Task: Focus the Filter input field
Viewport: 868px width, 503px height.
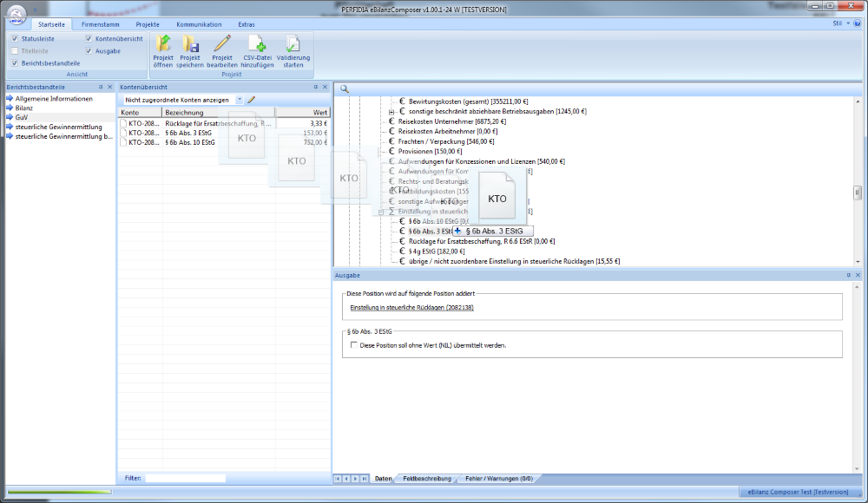Action: pyautogui.click(x=186, y=478)
